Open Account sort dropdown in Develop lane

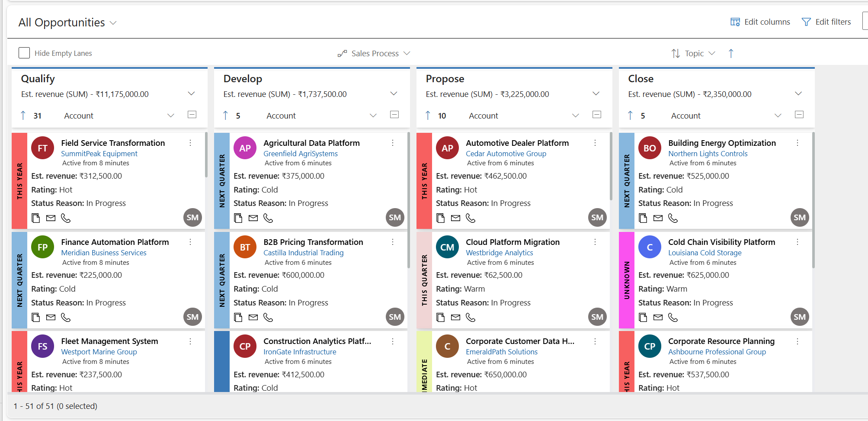tap(373, 116)
